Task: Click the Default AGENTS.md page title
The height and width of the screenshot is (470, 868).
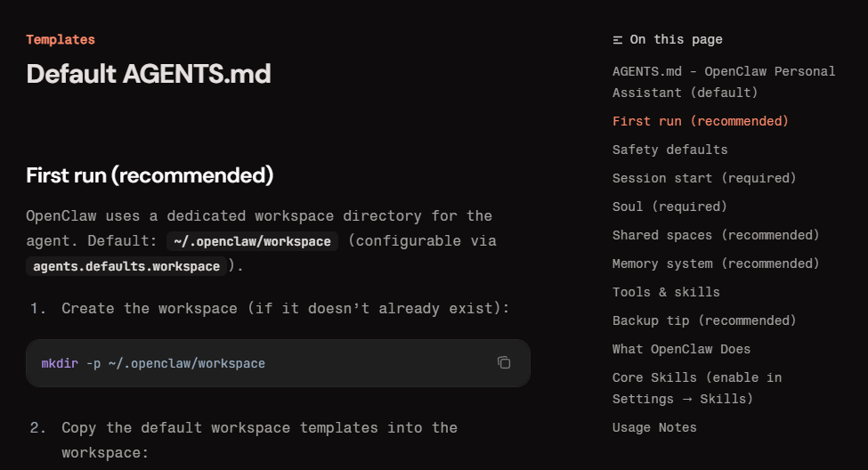Action: 149,74
